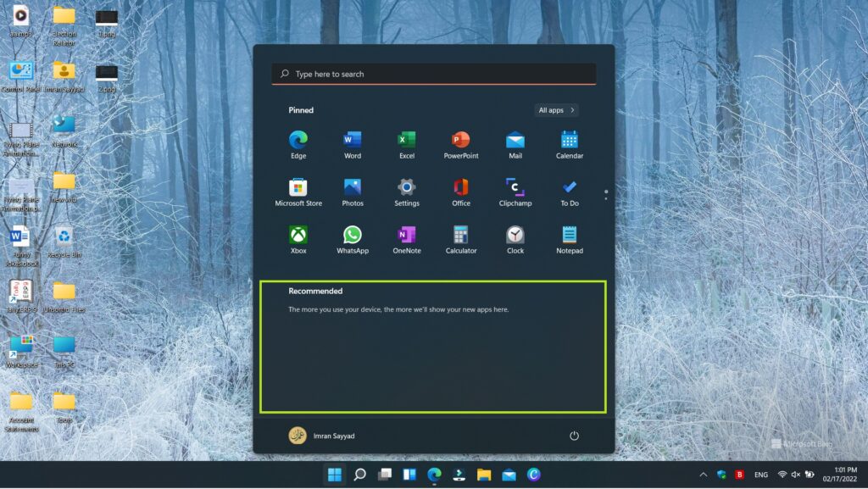This screenshot has width=868, height=489.
Task: Open Edge from the pinned apps
Action: 298,145
